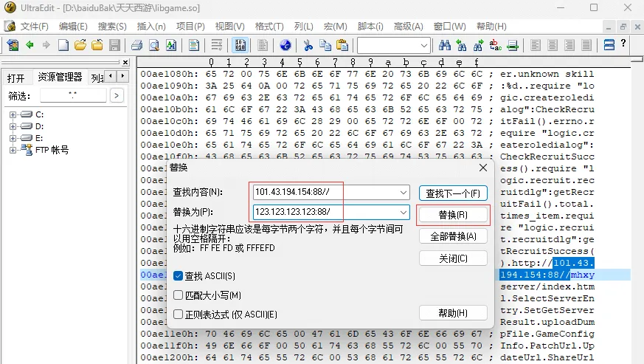Open the 查找内容 history dropdown
This screenshot has width=644, height=364.
(x=403, y=193)
